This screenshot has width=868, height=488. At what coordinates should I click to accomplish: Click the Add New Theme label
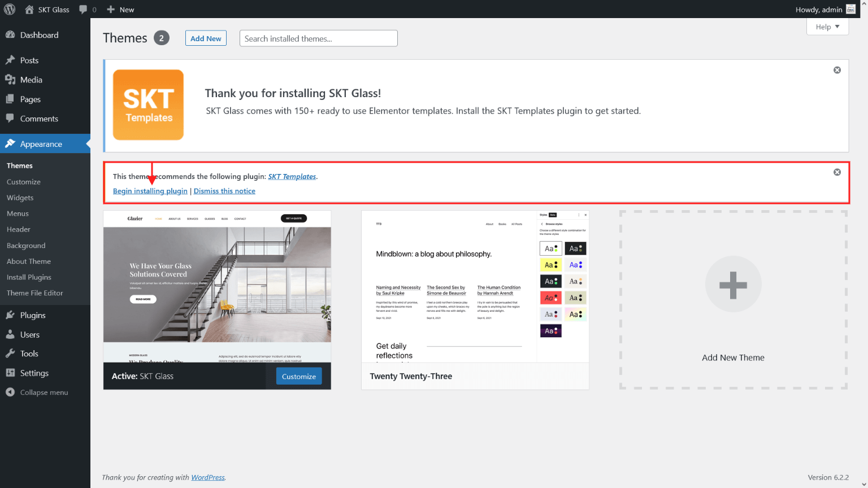click(733, 358)
